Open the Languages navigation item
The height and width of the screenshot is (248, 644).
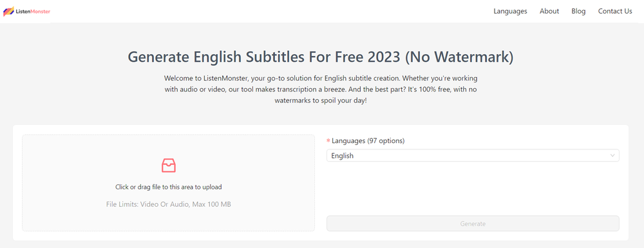510,11
